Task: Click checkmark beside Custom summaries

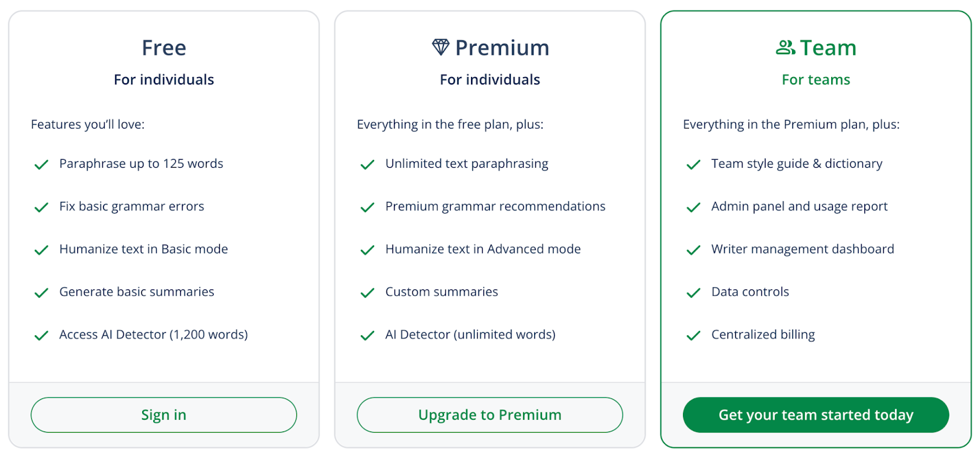Action: 367,293
